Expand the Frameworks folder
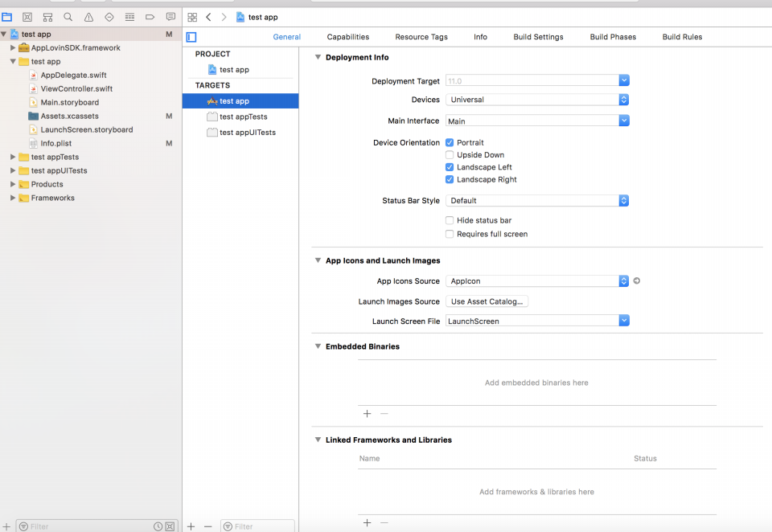 pos(13,198)
